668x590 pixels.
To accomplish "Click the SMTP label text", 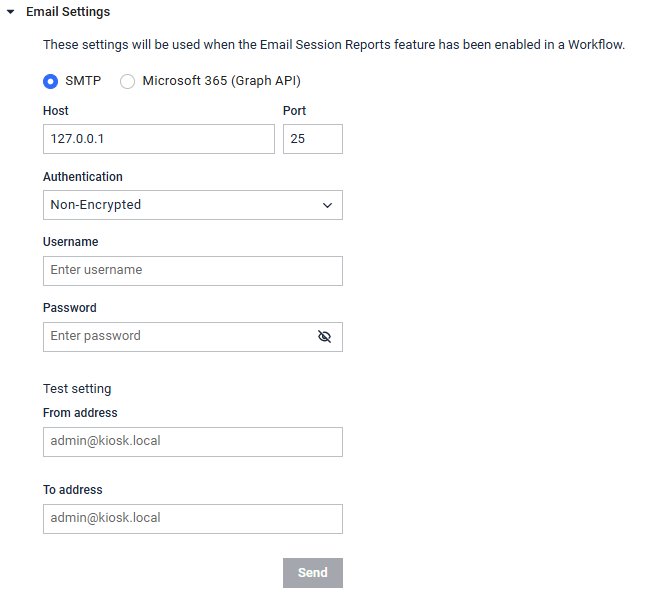I will 83,81.
